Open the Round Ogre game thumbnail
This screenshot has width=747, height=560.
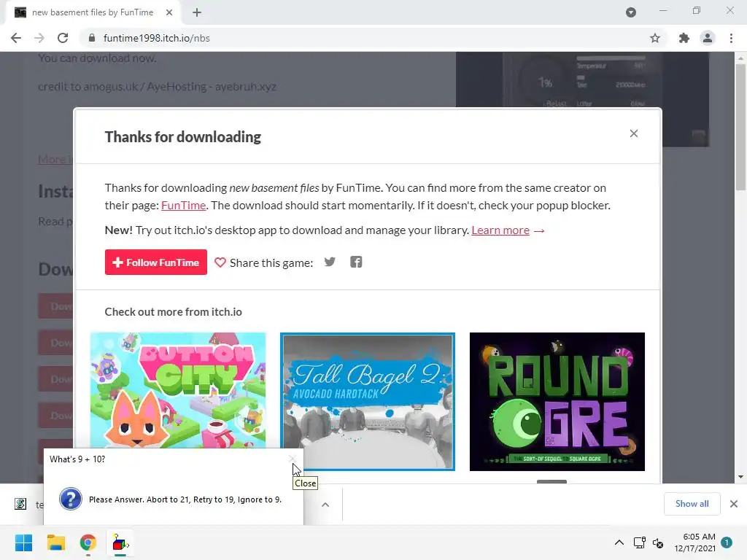[557, 402]
